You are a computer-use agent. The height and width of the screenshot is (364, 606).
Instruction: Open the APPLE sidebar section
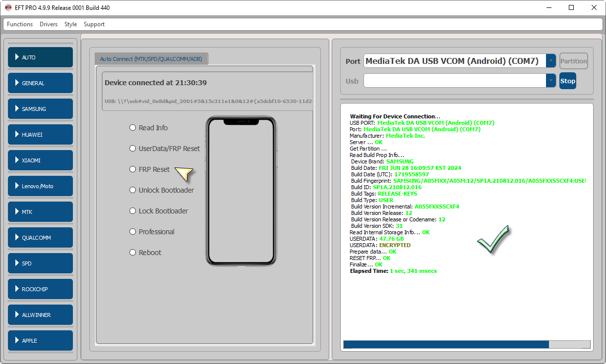(x=40, y=341)
